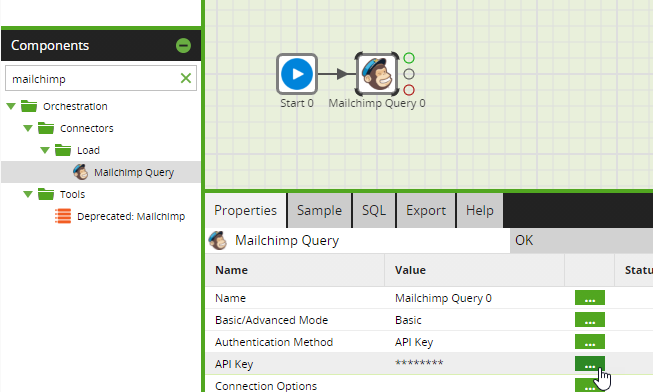Click the gray unconditional output connector
653x392 pixels.
(409, 74)
